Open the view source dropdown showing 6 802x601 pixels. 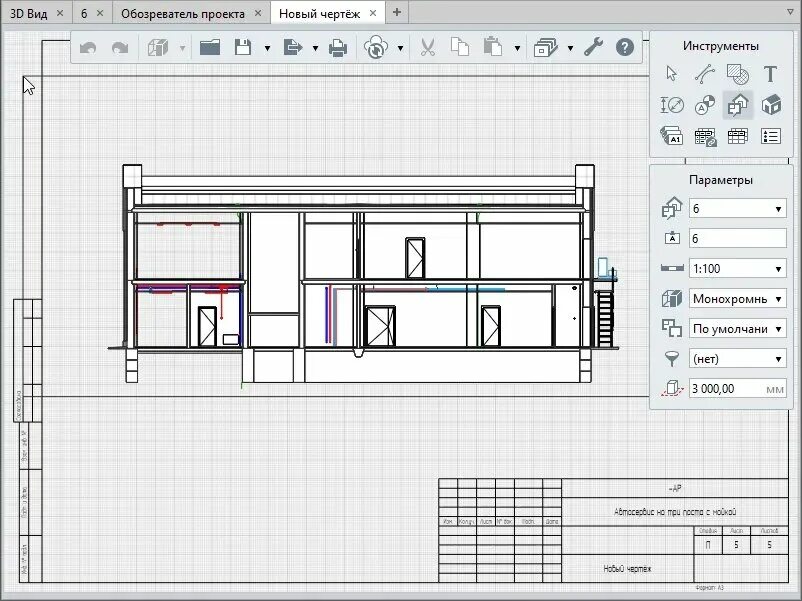point(738,209)
